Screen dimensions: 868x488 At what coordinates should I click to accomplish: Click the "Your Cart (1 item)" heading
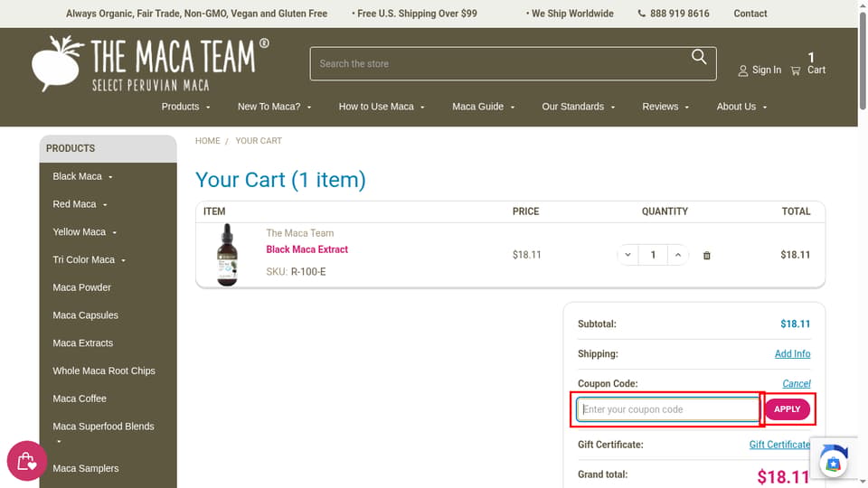(x=280, y=180)
